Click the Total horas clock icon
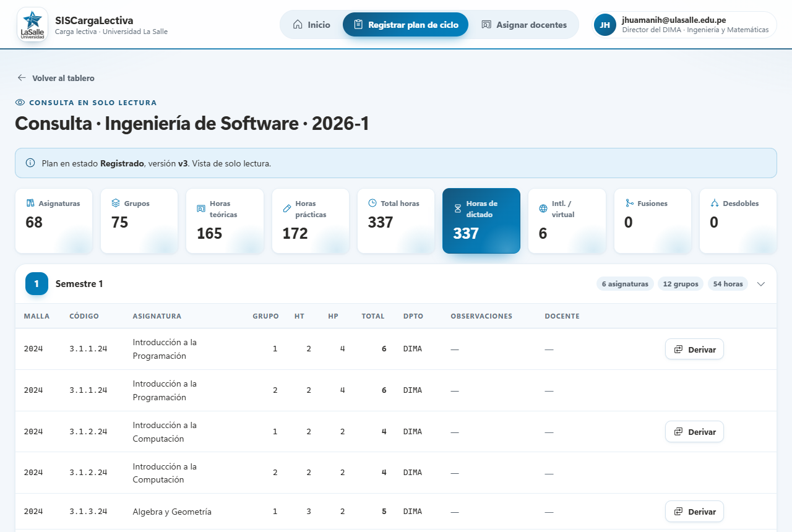The image size is (792, 532). (372, 203)
